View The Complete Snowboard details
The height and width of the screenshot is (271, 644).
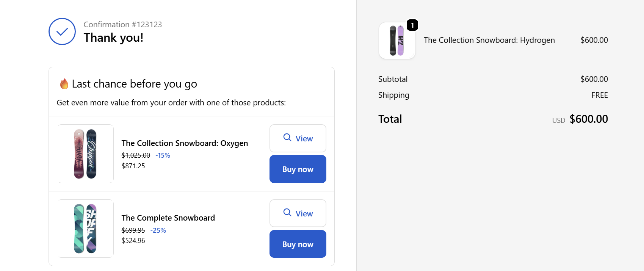pos(298,213)
